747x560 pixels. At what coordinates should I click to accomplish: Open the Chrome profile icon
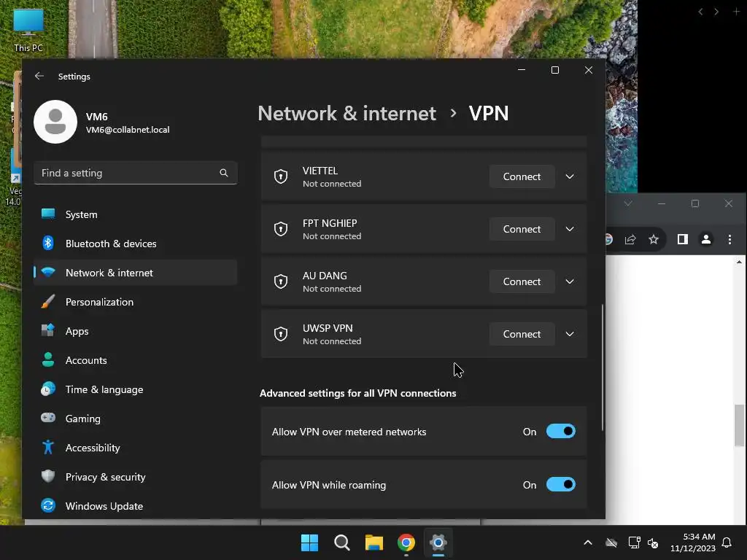[x=706, y=239]
